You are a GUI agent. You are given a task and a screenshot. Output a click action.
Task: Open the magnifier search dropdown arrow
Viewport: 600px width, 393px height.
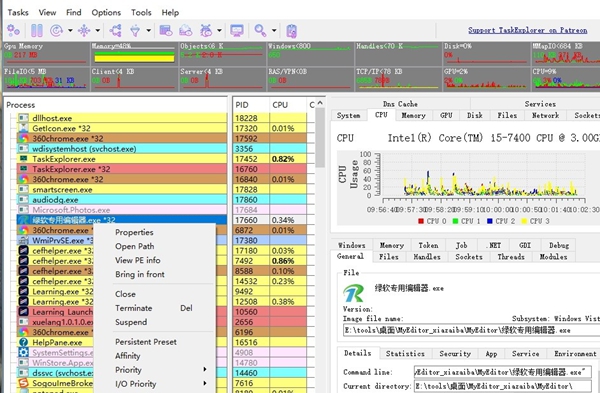274,30
